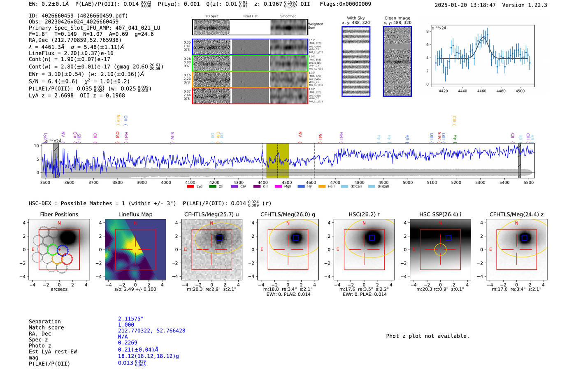This screenshot has height=392, width=576.
Task: Select the red-bordered 2D spectrum row
Action: pos(250,95)
